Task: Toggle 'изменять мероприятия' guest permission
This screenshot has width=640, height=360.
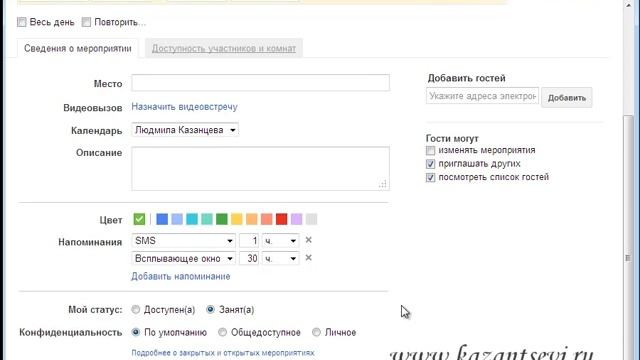Action: [x=430, y=151]
